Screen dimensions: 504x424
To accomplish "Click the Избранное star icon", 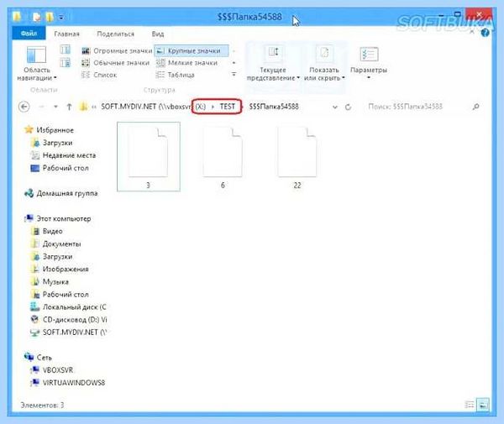I will (29, 129).
